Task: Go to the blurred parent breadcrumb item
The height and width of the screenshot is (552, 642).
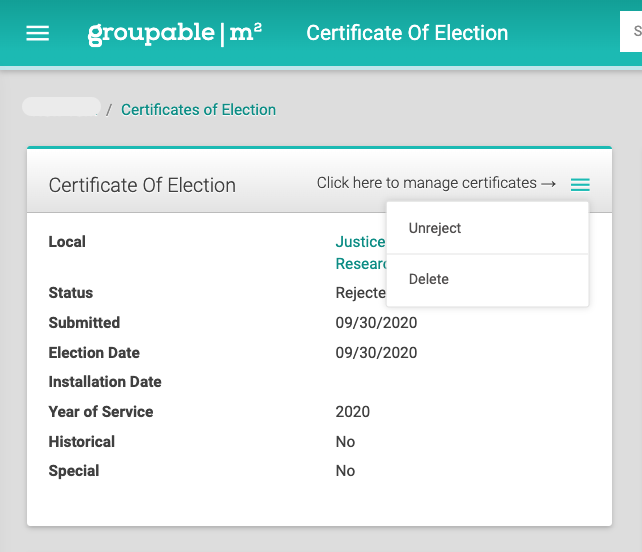Action: (x=61, y=107)
